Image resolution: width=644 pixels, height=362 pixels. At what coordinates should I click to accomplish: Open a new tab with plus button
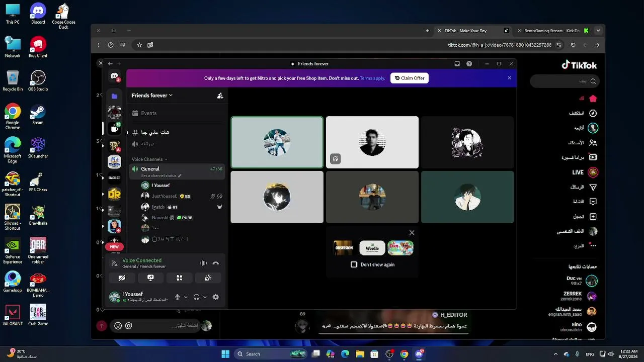427,31
